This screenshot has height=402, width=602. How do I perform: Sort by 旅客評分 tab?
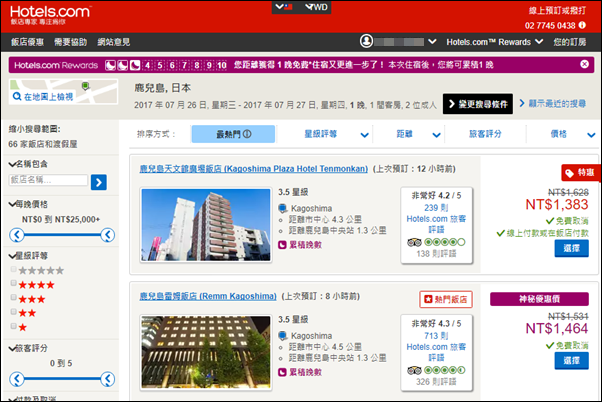coord(485,134)
